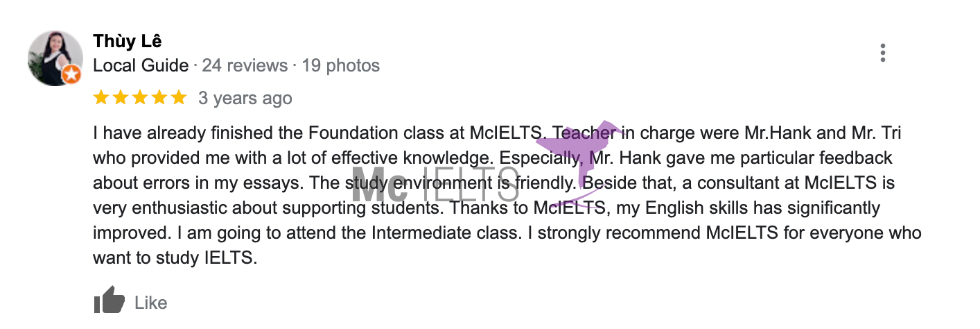Click the second yellow rating star
Screen dimensions: 980x329
pyautogui.click(x=121, y=98)
